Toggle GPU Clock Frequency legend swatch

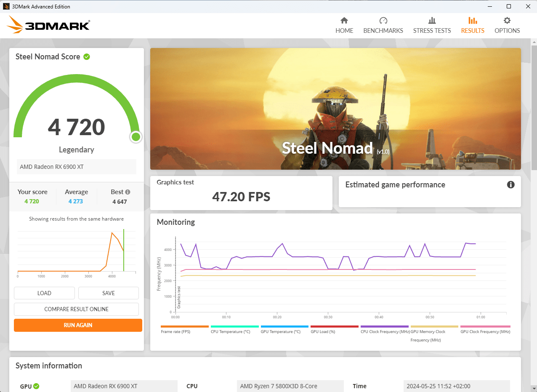tap(485, 326)
